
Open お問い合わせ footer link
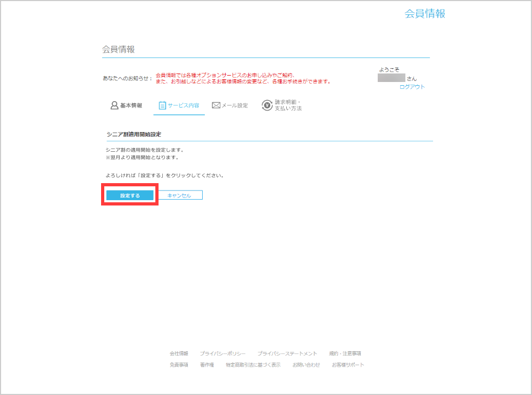click(306, 365)
